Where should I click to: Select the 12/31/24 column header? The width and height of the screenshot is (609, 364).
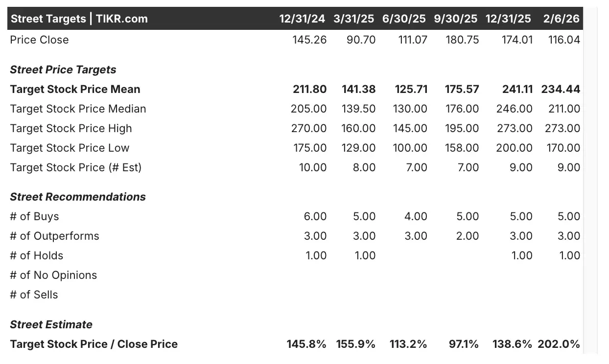point(302,19)
